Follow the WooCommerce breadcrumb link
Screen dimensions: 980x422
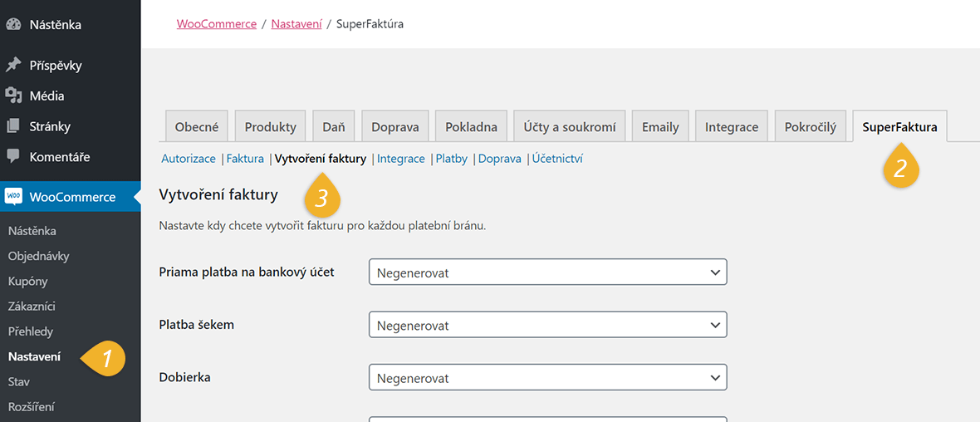pyautogui.click(x=217, y=24)
